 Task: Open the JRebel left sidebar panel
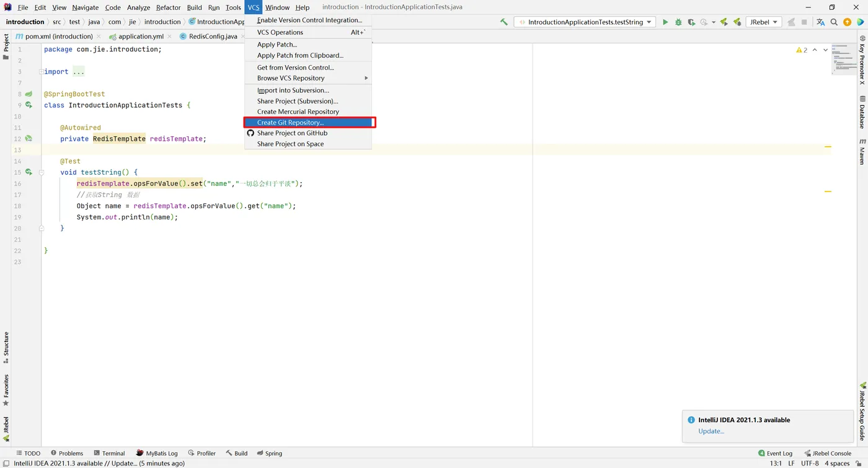[6, 429]
